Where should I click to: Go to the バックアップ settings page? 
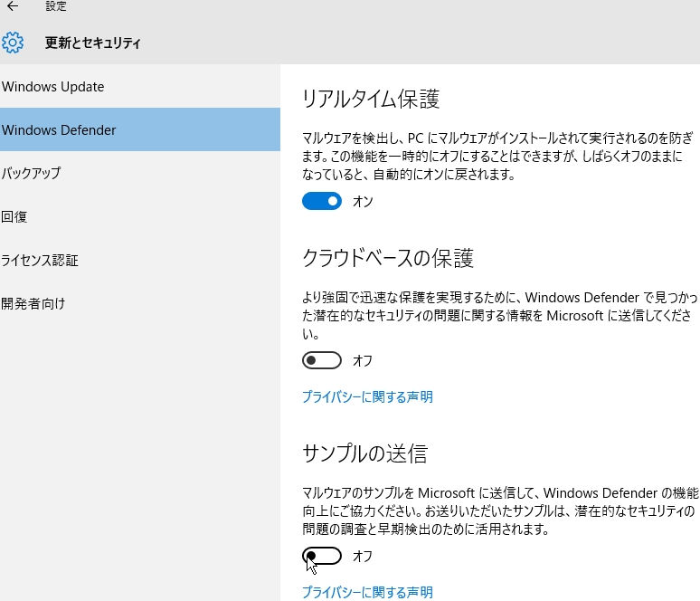point(140,173)
